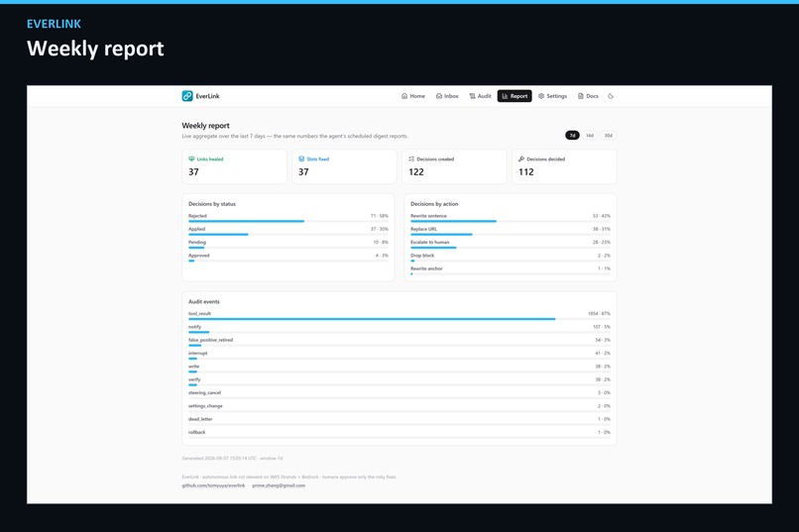This screenshot has width=799, height=532.
Task: Click the Decisions created icon
Action: [411, 159]
